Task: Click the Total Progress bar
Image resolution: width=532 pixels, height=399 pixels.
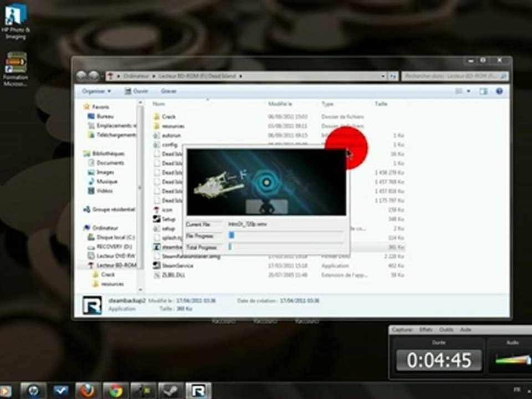Action: [x=286, y=247]
